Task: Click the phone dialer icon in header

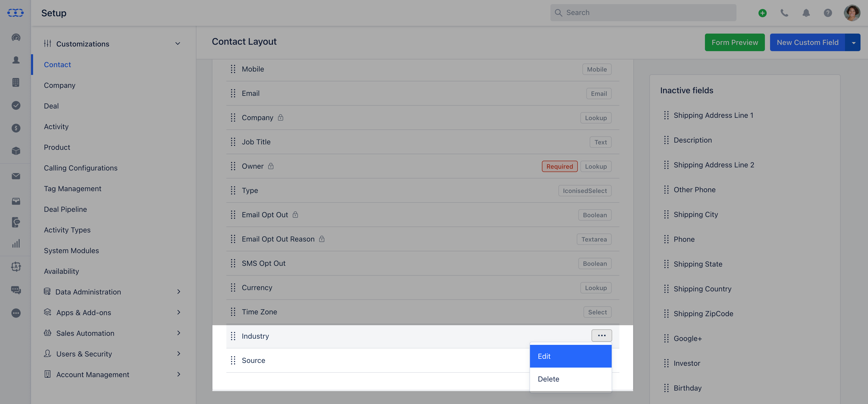Action: 784,13
